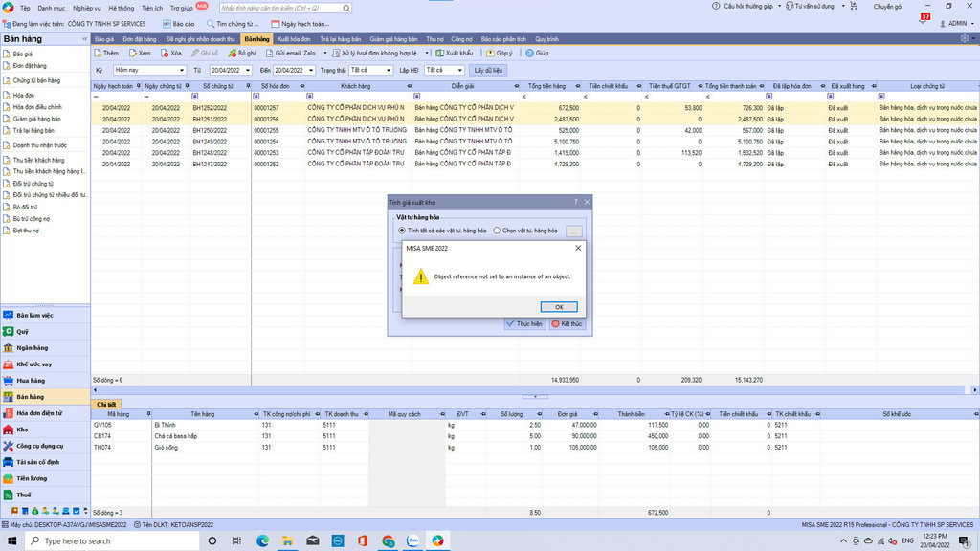Select the row with voucher BH1250/2022
Image resolution: width=980 pixels, height=551 pixels.
[535, 130]
